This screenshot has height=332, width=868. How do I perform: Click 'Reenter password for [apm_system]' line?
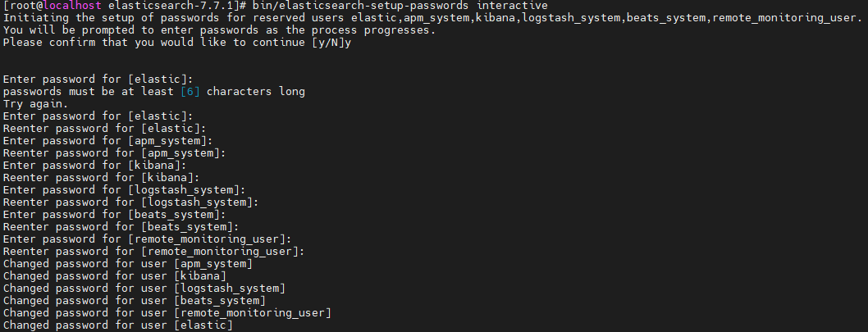point(115,153)
